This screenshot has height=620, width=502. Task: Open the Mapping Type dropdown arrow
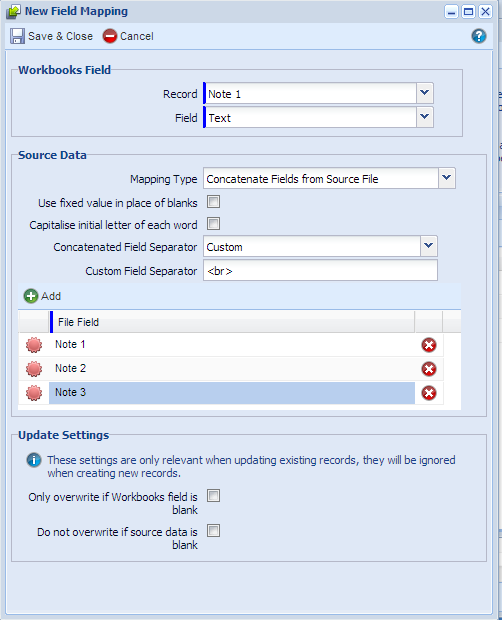(447, 178)
